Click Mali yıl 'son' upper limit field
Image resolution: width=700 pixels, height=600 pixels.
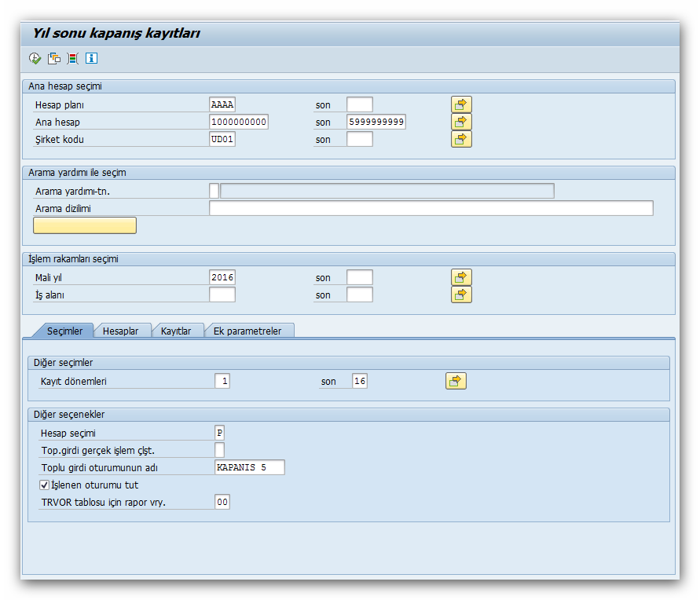(360, 277)
